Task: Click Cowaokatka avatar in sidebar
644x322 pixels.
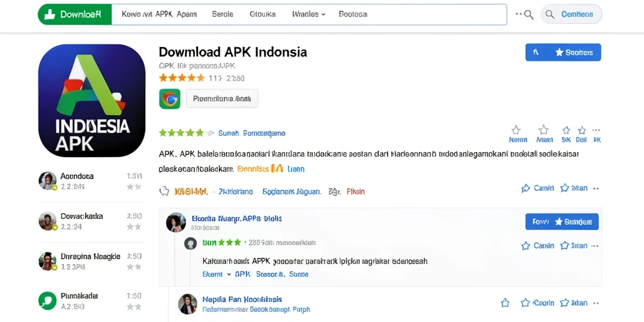Action: click(x=48, y=221)
